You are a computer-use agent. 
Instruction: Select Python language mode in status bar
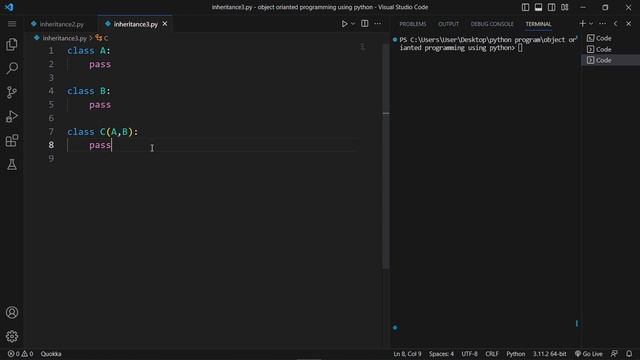click(x=516, y=354)
